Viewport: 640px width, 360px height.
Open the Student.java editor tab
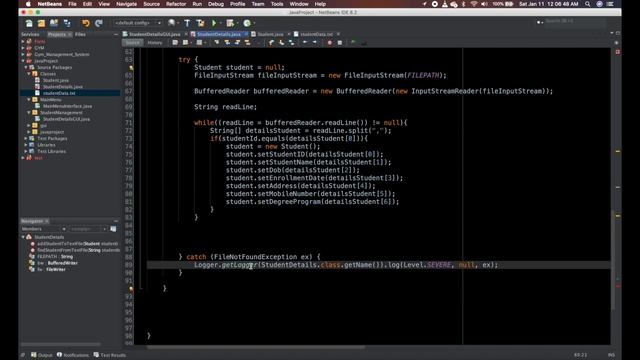pyautogui.click(x=270, y=34)
